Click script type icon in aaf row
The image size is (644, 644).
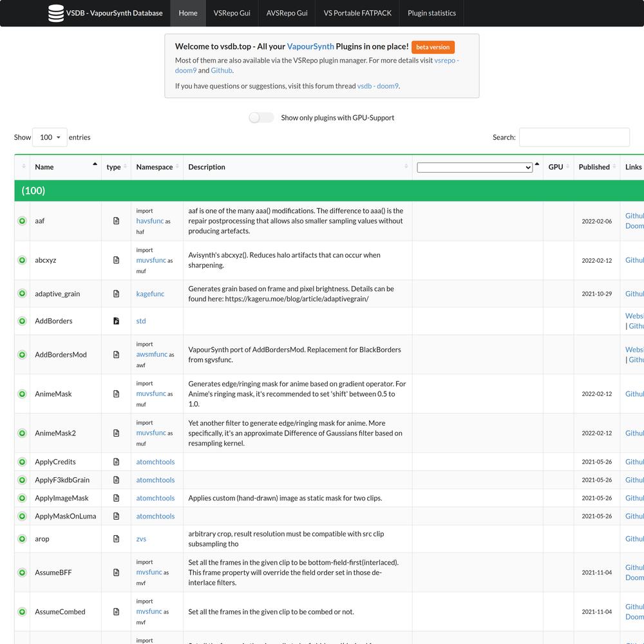point(116,221)
